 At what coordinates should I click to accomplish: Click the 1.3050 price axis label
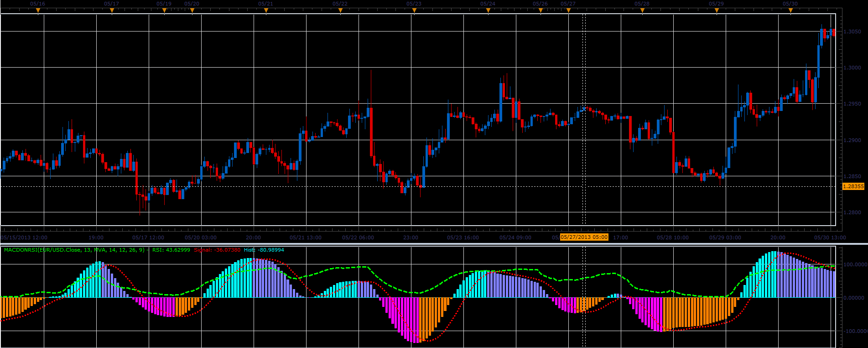(x=852, y=32)
